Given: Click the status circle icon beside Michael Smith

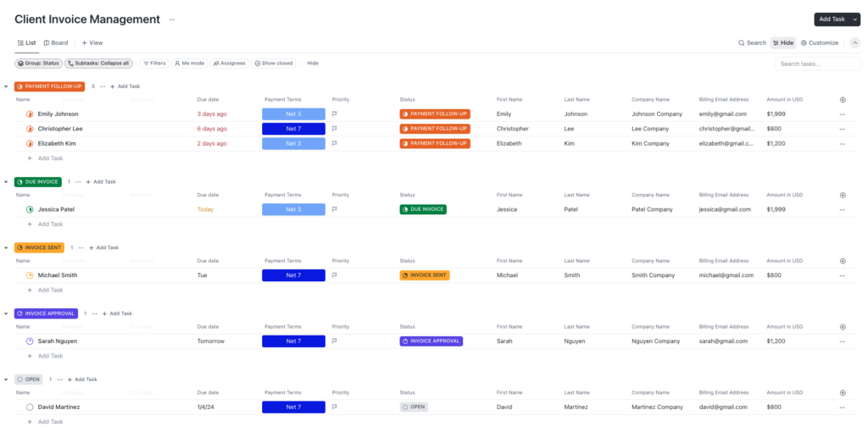Looking at the screenshot, I should click(30, 275).
